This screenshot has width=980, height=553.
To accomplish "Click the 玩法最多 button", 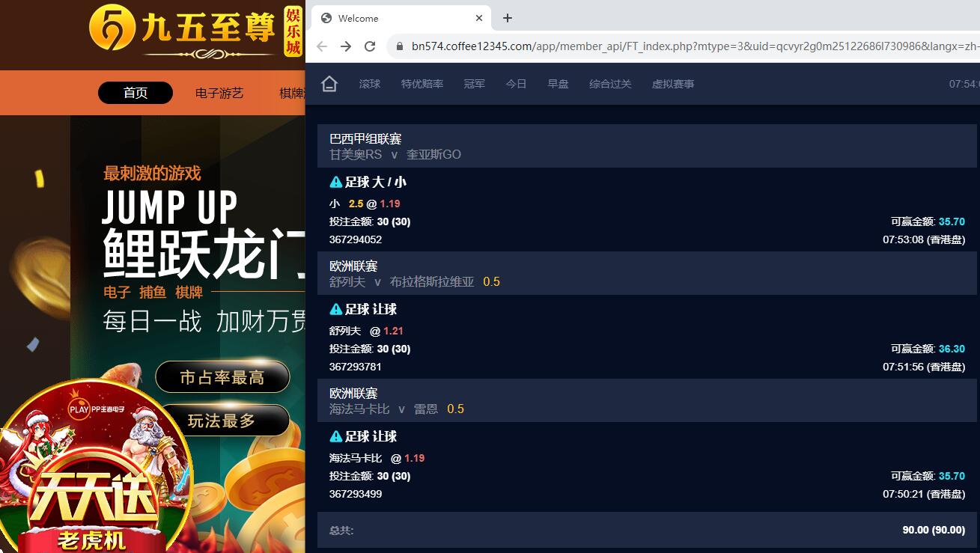I will [222, 421].
